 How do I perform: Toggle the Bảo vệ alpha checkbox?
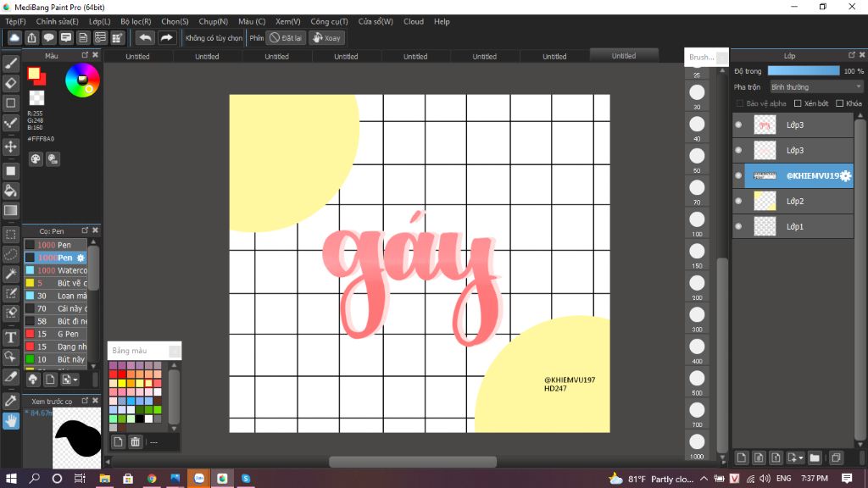pyautogui.click(x=739, y=103)
